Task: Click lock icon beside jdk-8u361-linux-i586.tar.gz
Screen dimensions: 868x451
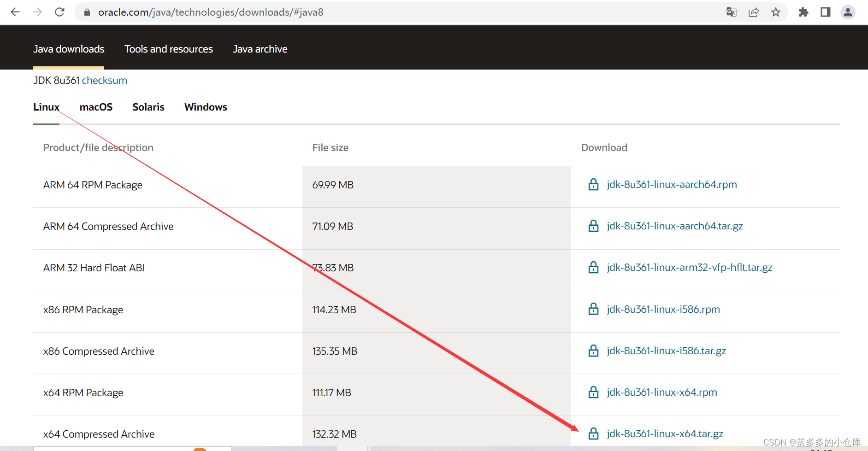Action: point(594,351)
